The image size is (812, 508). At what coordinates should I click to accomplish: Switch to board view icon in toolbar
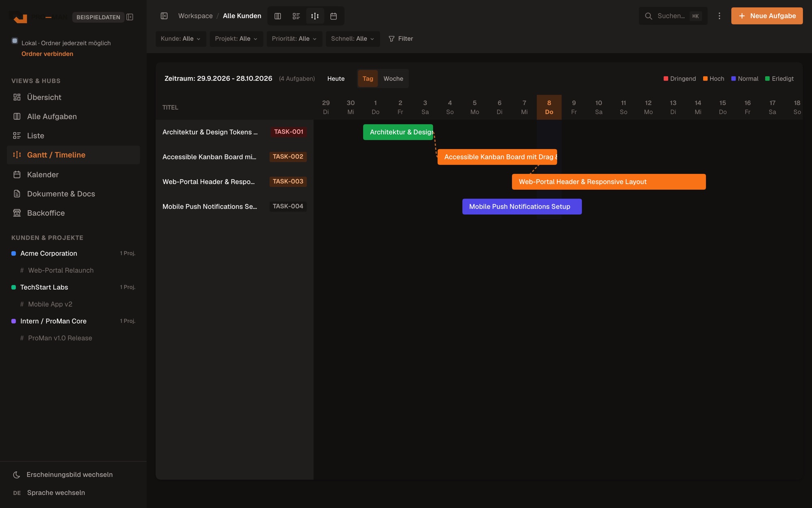coord(278,16)
